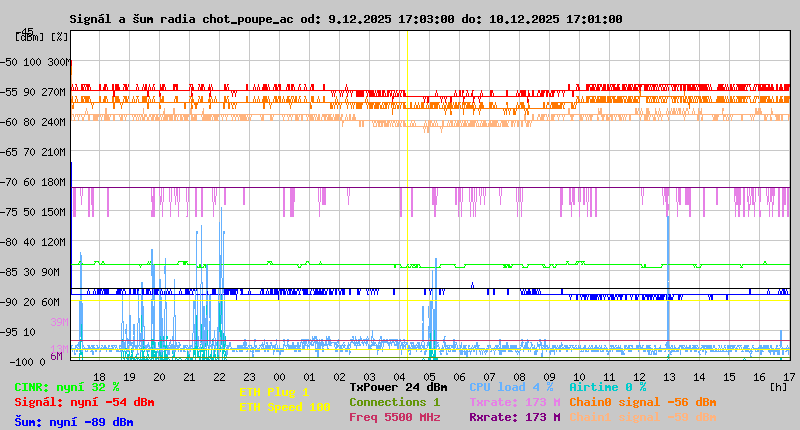Click the '-75 50 150M' y-axis label
Screen dimensions: 800x430
[x=33, y=212]
